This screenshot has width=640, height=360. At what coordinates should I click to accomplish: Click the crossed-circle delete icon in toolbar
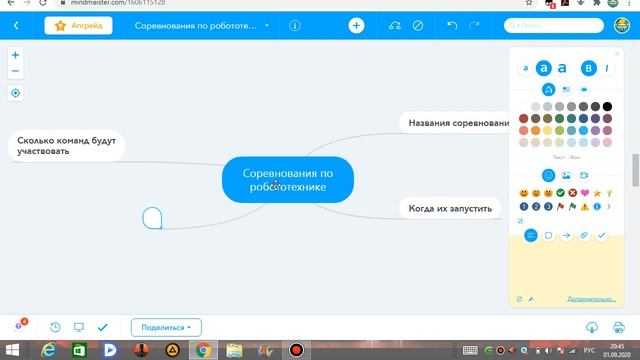[418, 25]
